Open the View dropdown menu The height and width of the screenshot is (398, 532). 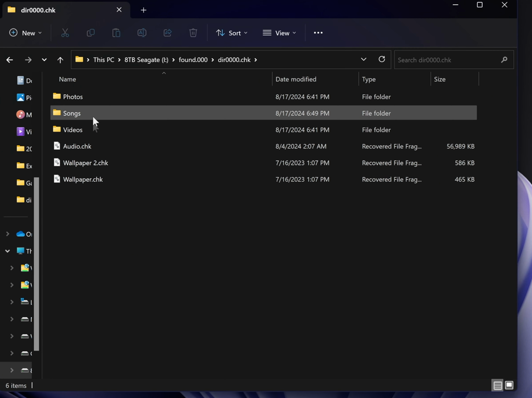[279, 33]
